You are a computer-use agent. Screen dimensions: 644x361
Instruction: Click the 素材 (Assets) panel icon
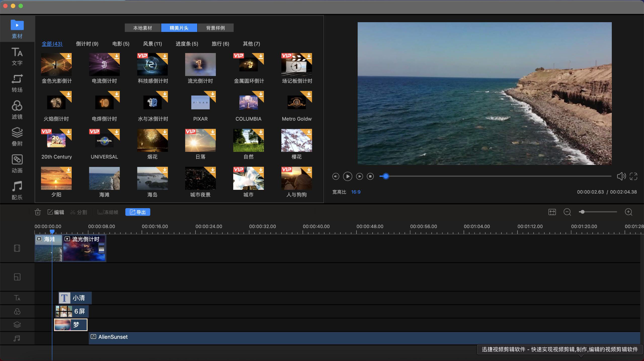(x=16, y=29)
